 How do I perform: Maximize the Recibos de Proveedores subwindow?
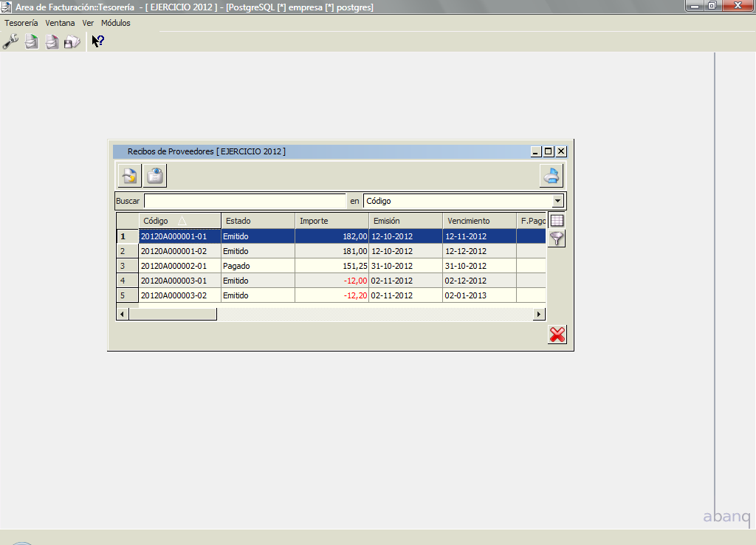549,151
